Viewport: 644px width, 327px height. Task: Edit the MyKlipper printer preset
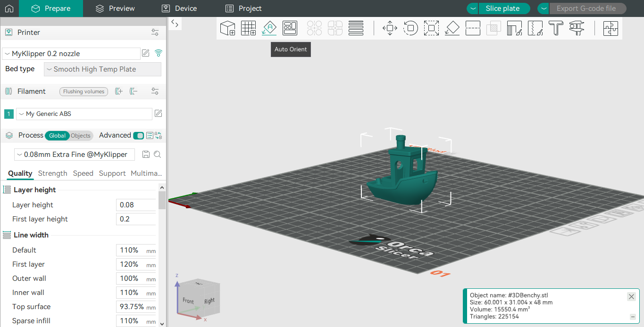tap(146, 53)
